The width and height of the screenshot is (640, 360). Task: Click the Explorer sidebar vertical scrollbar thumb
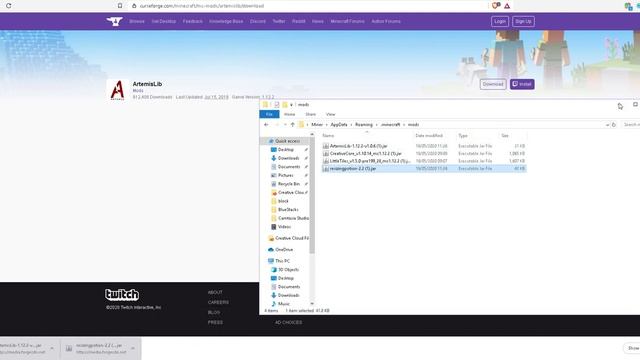tap(312, 195)
